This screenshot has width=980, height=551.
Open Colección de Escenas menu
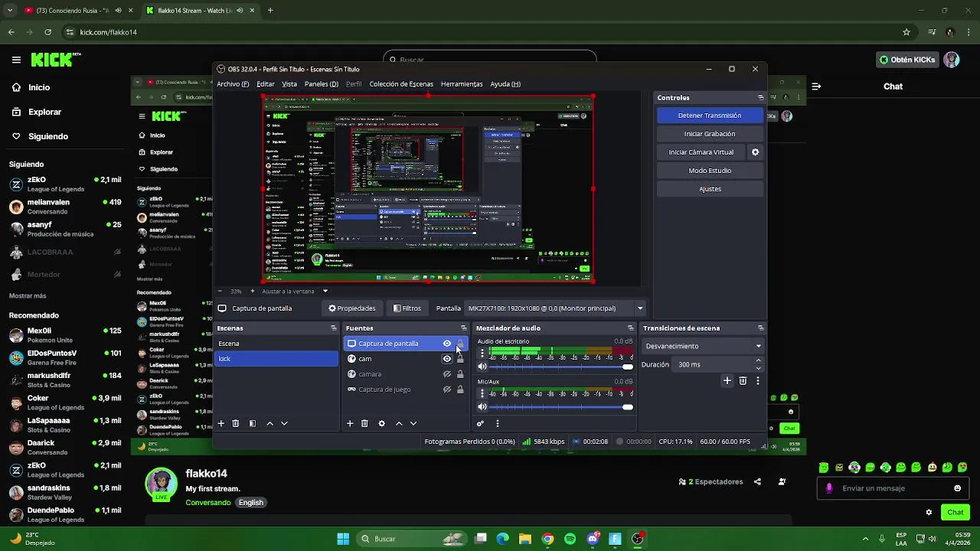tap(401, 84)
